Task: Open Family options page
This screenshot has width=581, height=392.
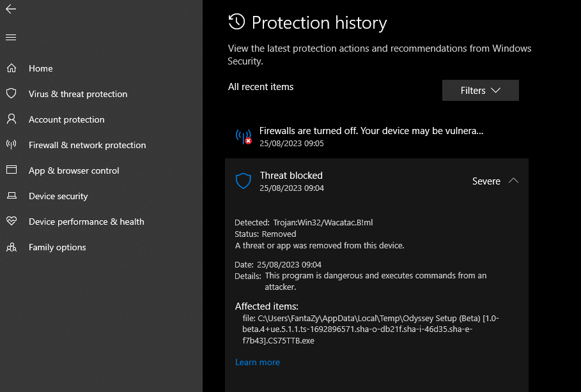Action: (57, 247)
